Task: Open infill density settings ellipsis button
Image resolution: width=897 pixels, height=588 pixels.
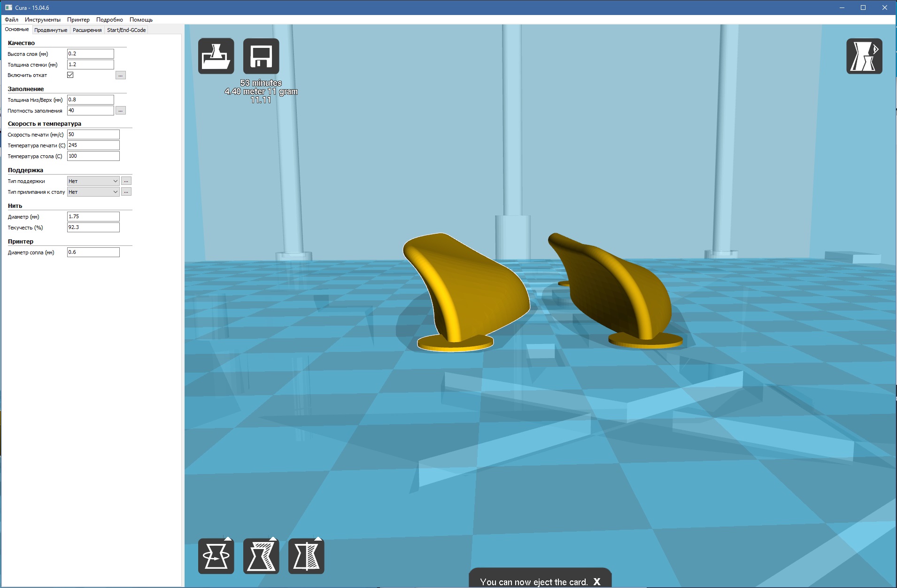Action: tap(121, 110)
